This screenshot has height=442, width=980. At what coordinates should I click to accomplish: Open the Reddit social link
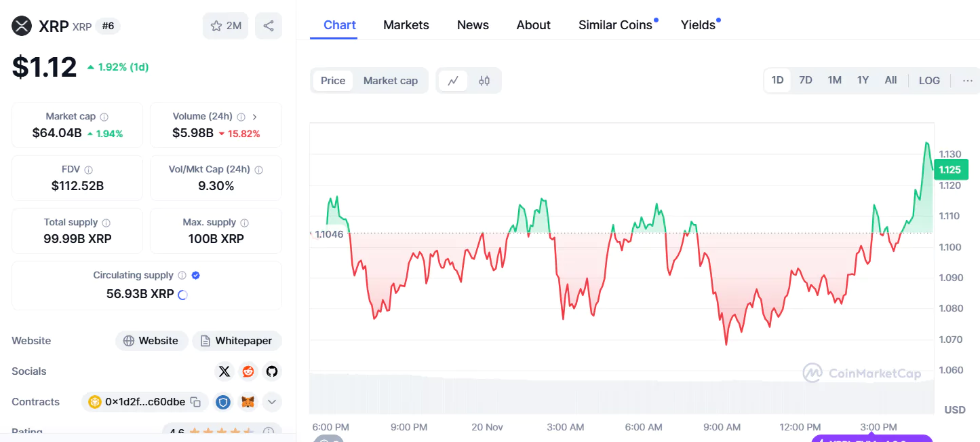248,371
